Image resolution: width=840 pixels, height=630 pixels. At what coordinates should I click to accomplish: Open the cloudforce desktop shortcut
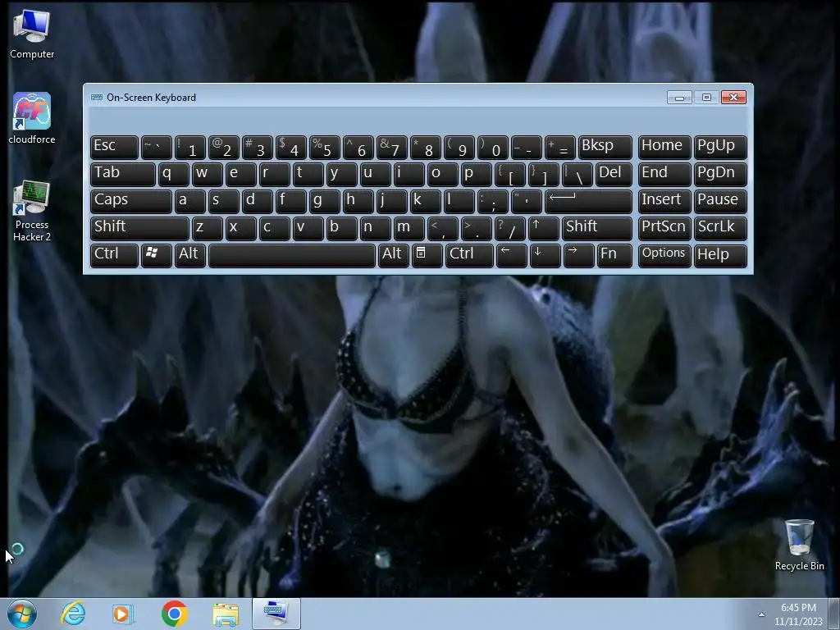click(32, 118)
